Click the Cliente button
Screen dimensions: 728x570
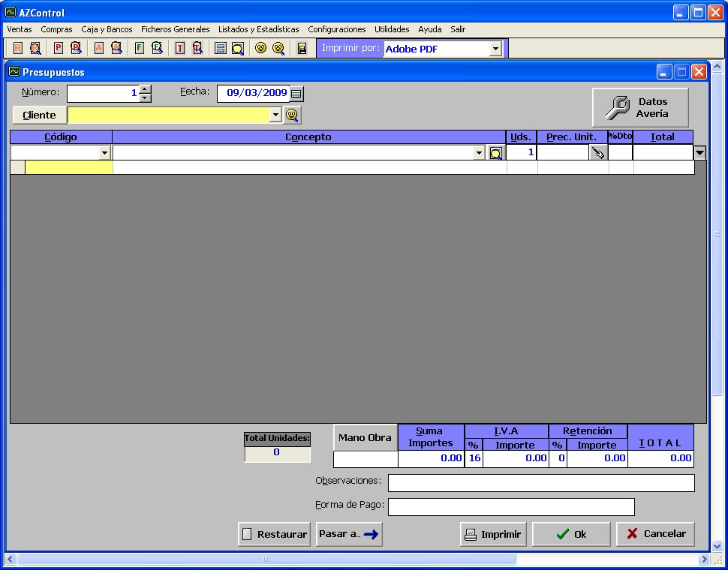[40, 115]
